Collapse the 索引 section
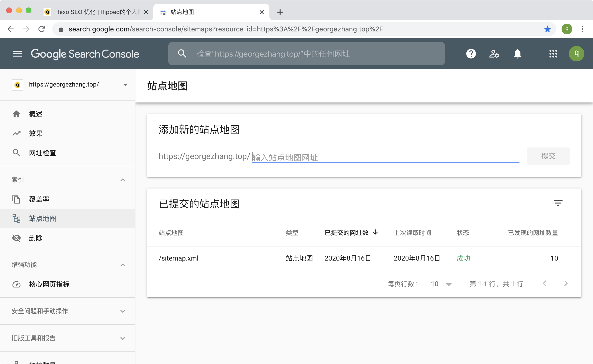 coord(123,180)
